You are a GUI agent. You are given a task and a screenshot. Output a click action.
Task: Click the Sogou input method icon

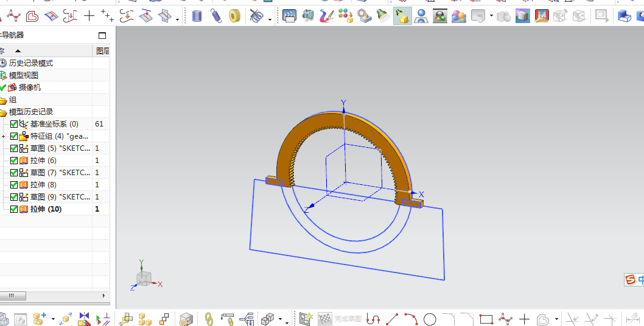(631, 280)
